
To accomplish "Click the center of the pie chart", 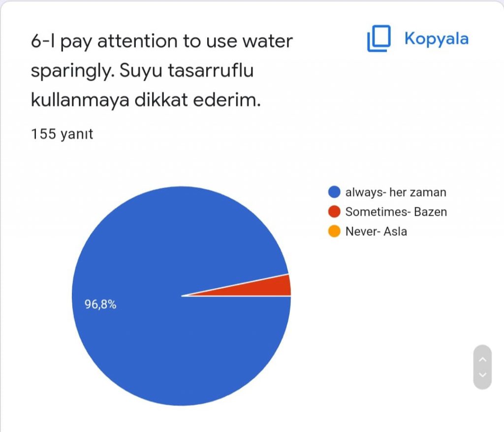I will tap(182, 296).
